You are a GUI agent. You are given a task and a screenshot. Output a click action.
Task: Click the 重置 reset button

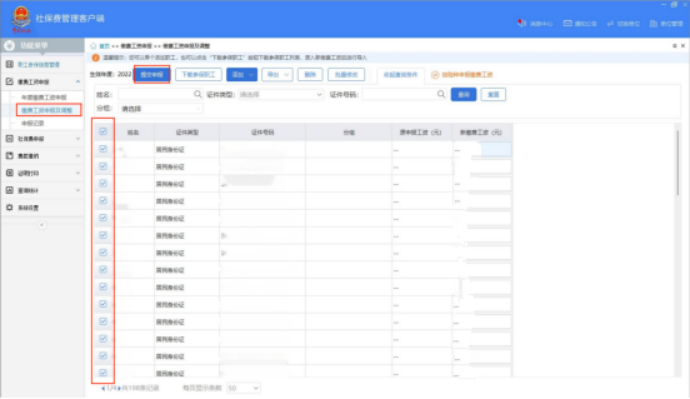coord(493,95)
